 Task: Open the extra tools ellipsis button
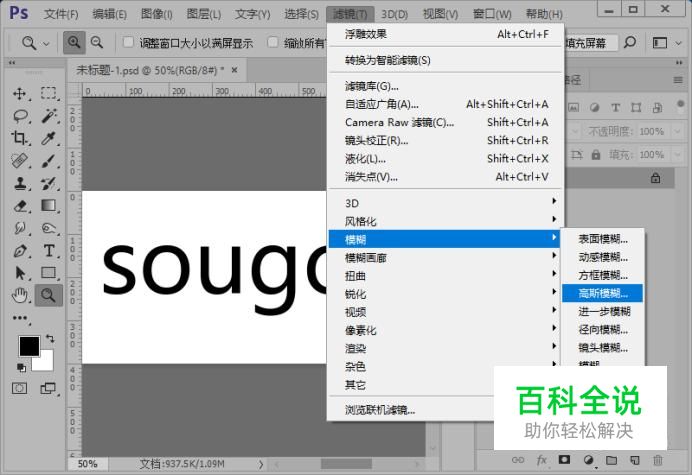[x=20, y=318]
